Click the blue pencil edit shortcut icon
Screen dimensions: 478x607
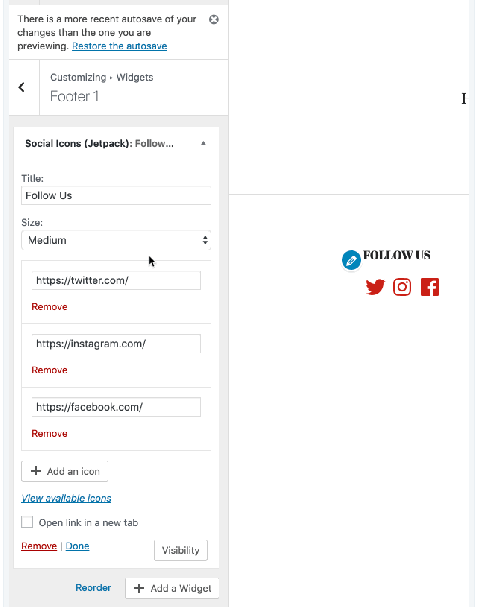[351, 260]
